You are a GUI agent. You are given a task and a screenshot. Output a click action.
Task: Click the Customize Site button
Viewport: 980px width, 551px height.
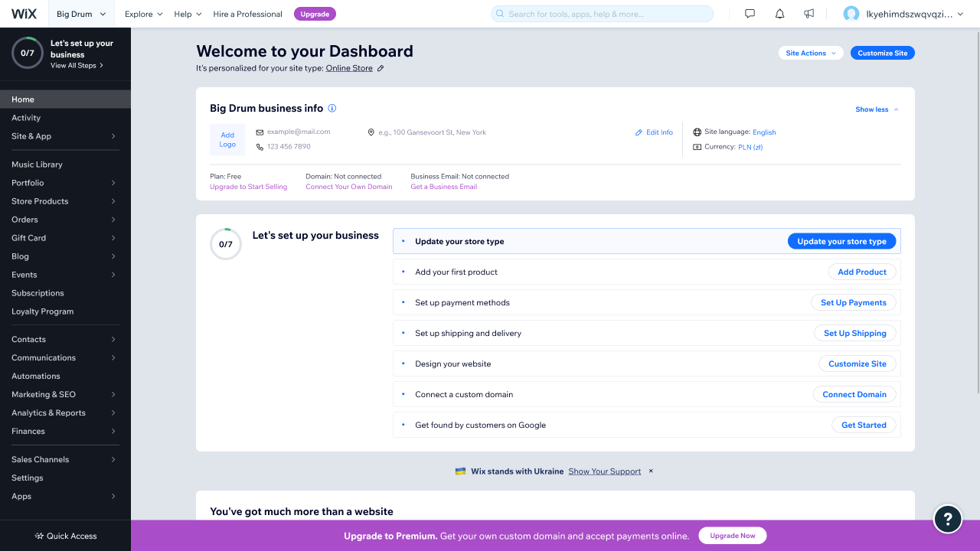882,53
